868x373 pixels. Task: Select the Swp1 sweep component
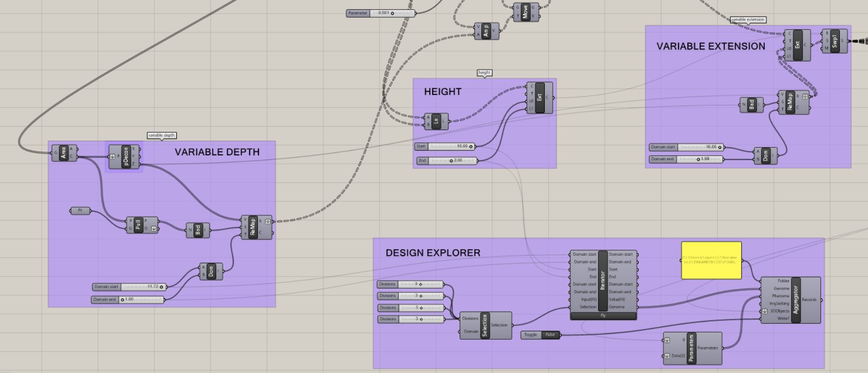(835, 41)
